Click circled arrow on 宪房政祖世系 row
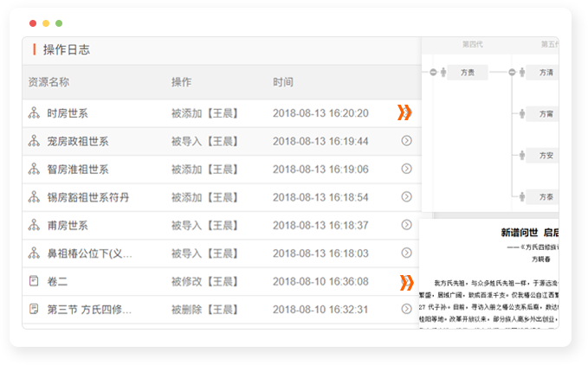588x365 pixels. coord(406,141)
